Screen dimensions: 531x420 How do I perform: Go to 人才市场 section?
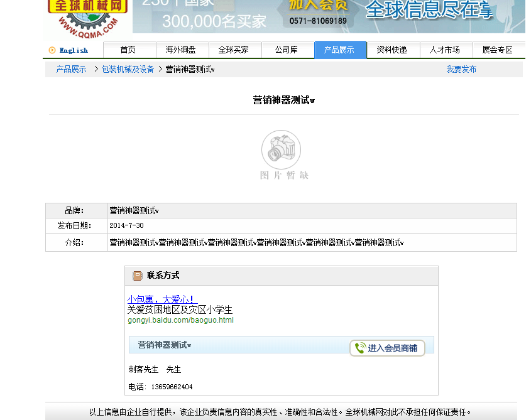click(446, 50)
